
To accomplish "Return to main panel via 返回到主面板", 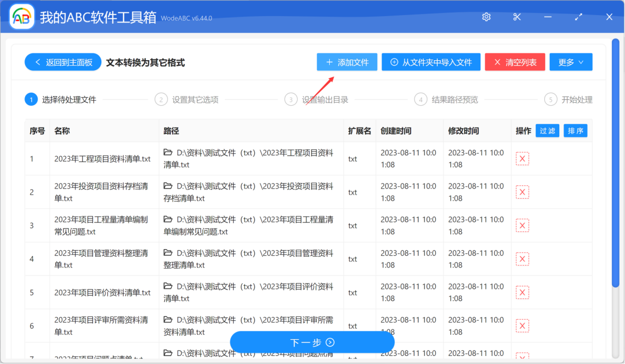I will click(63, 62).
